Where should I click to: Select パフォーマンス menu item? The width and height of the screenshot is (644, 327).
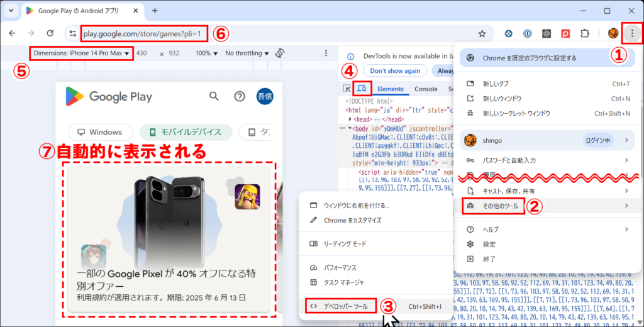point(376,267)
